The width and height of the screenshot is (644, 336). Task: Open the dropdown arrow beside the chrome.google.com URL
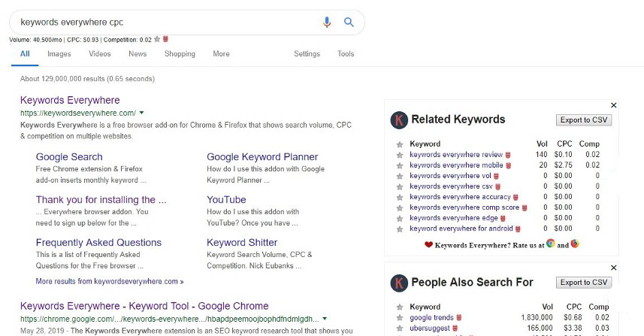click(324, 318)
